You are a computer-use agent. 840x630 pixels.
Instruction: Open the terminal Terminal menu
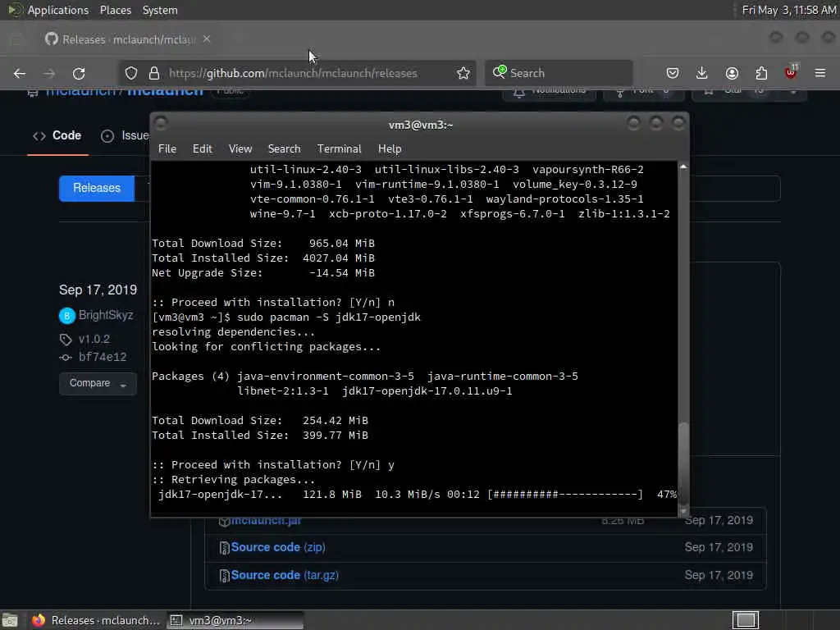coord(339,149)
